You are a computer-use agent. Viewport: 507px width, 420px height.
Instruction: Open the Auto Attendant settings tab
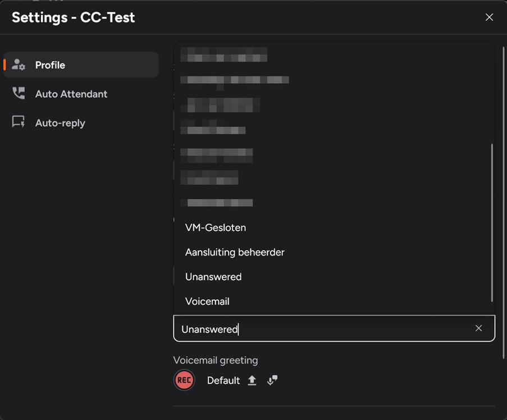click(71, 94)
